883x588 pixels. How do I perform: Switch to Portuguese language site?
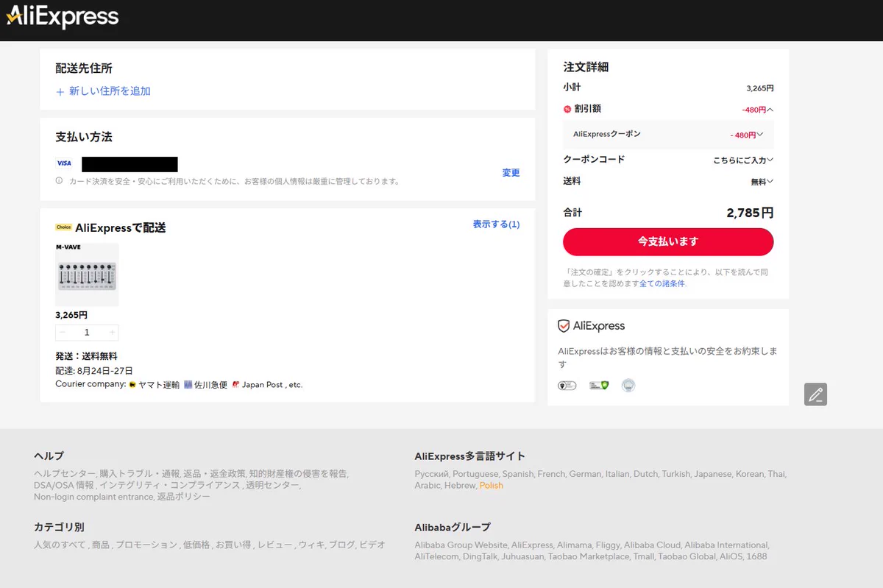pyautogui.click(x=475, y=475)
